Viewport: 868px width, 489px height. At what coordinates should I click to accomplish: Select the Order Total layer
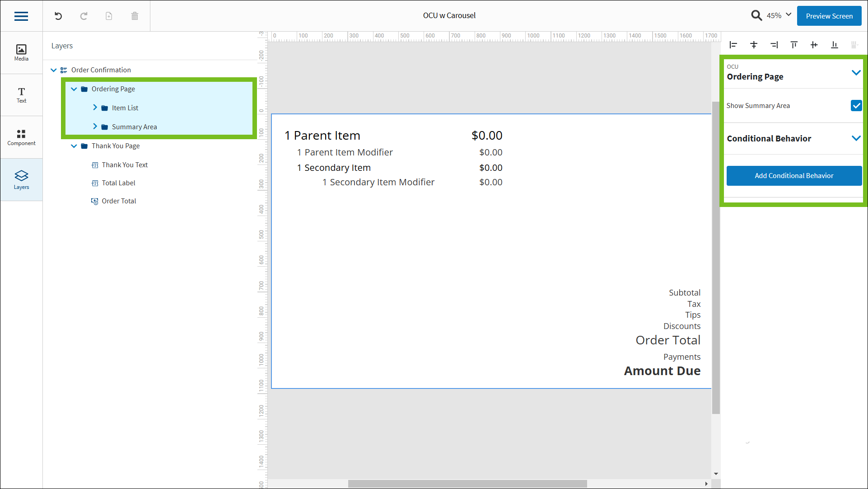[119, 201]
